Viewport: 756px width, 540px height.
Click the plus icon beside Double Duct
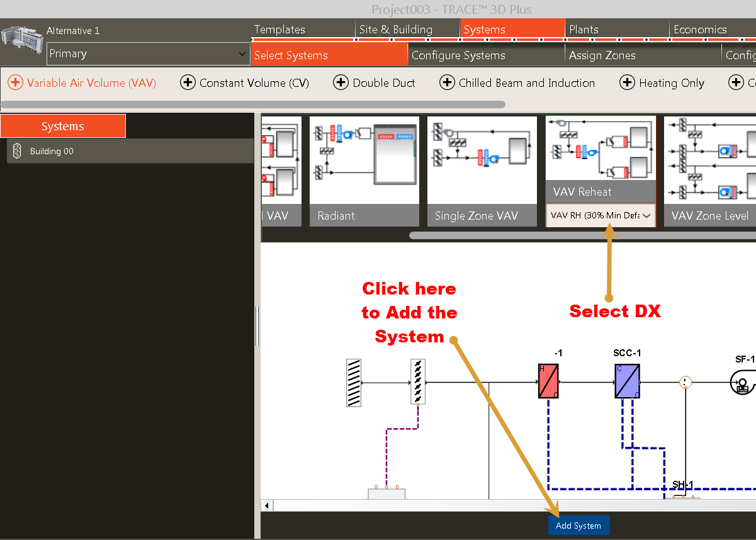[x=341, y=82]
